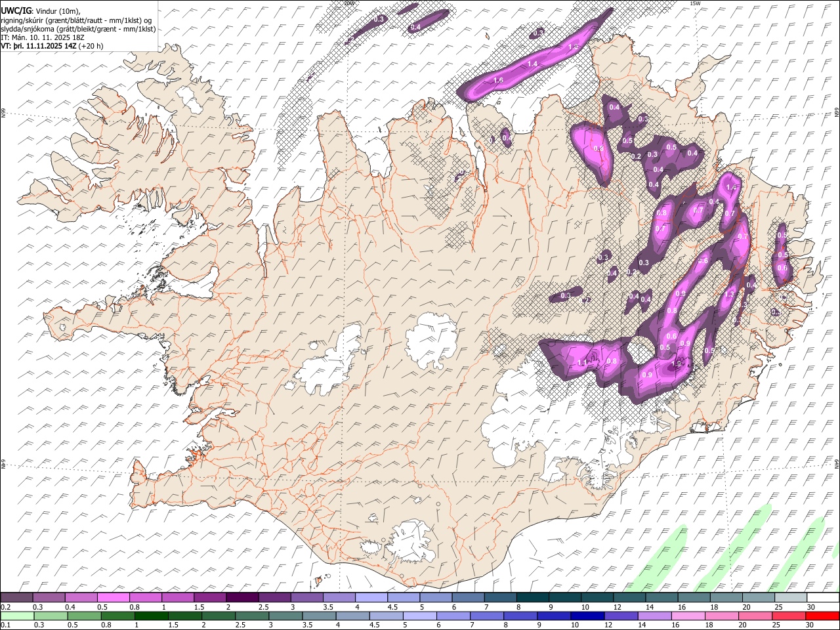Screen dimensions: 840x630
Task: Click the '1.4' value in the northern offshore band
Action: pos(533,64)
